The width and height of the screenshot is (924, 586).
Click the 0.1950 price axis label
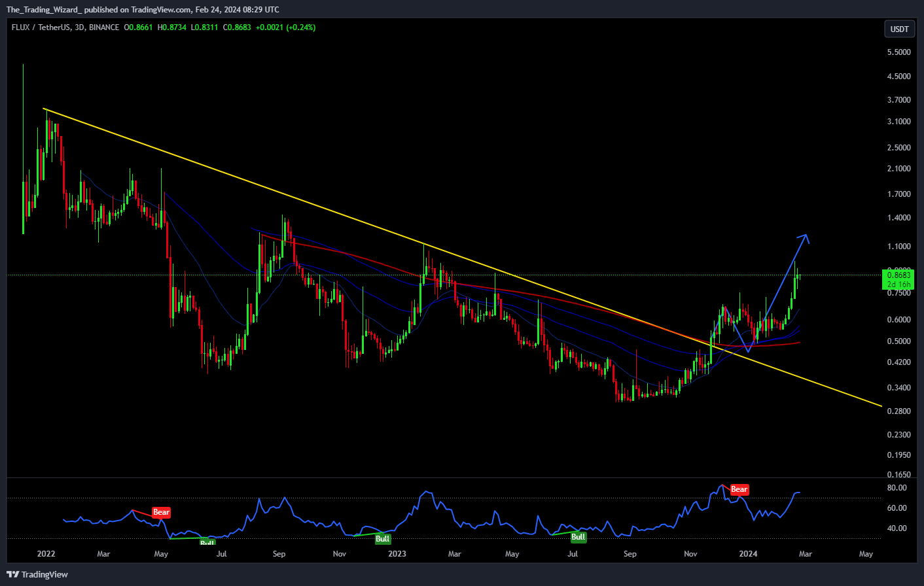898,455
